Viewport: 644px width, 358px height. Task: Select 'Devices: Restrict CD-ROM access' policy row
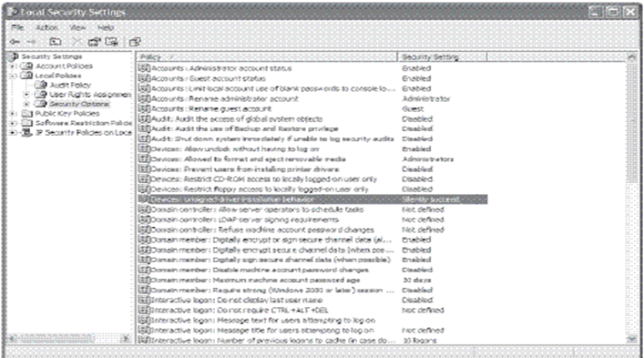[263, 179]
